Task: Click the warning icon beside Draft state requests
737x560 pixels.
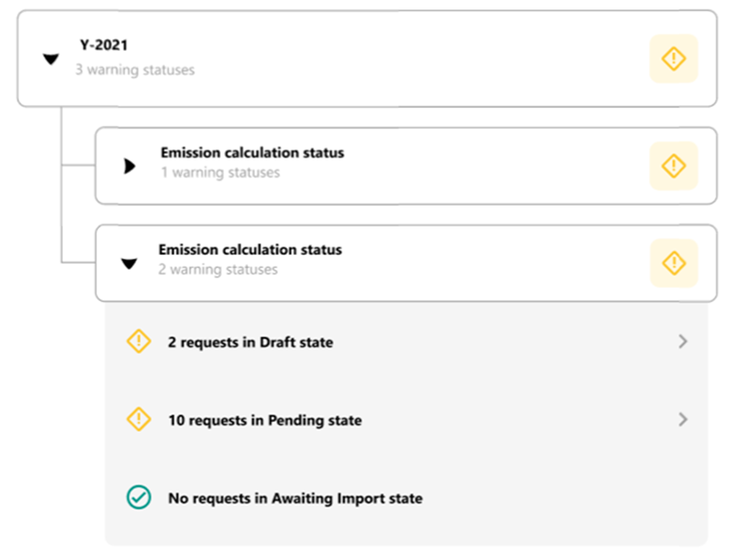Action: pos(139,341)
